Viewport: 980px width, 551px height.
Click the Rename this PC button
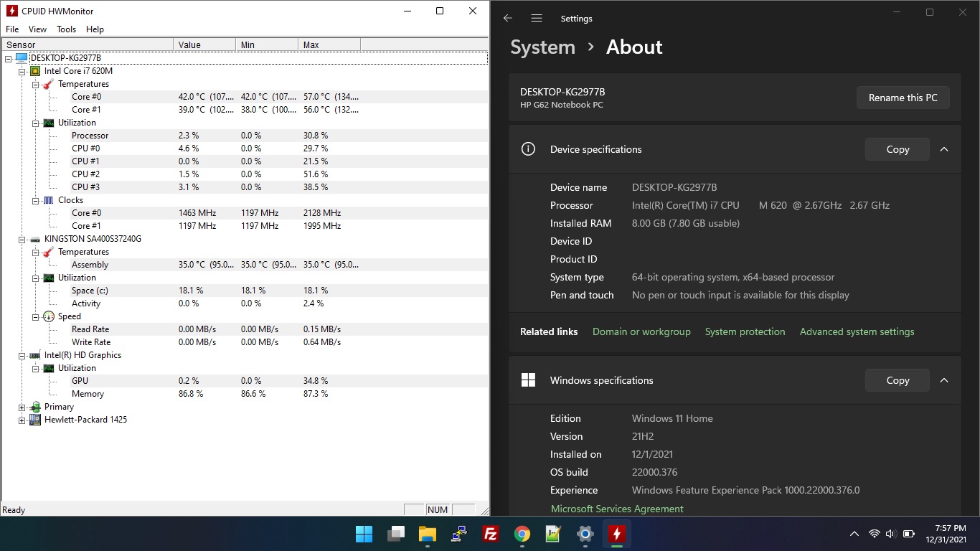(x=903, y=98)
